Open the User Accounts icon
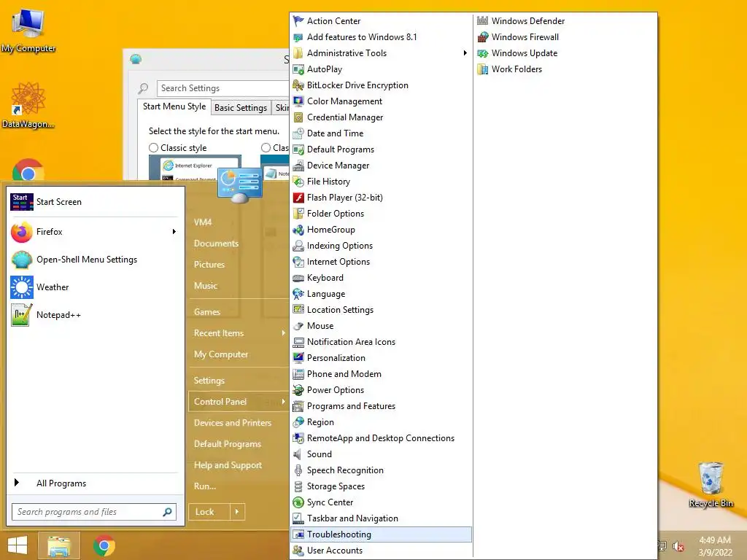 pyautogui.click(x=298, y=551)
